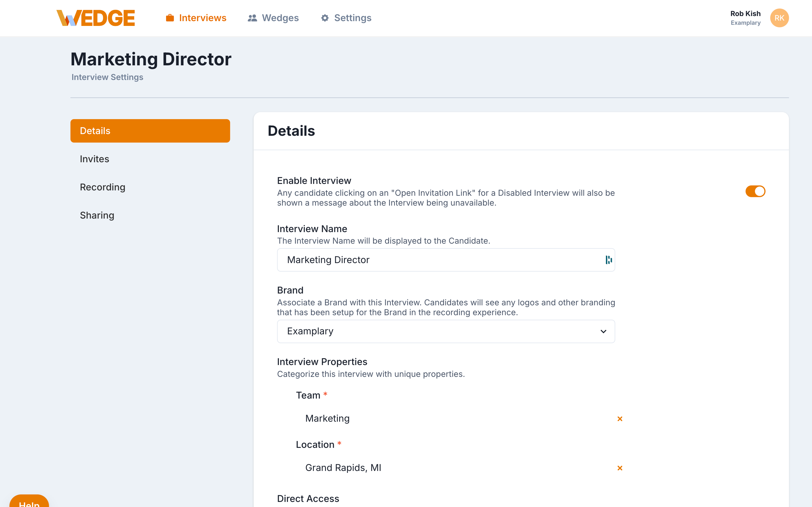Open the Recording settings tab

click(x=102, y=187)
